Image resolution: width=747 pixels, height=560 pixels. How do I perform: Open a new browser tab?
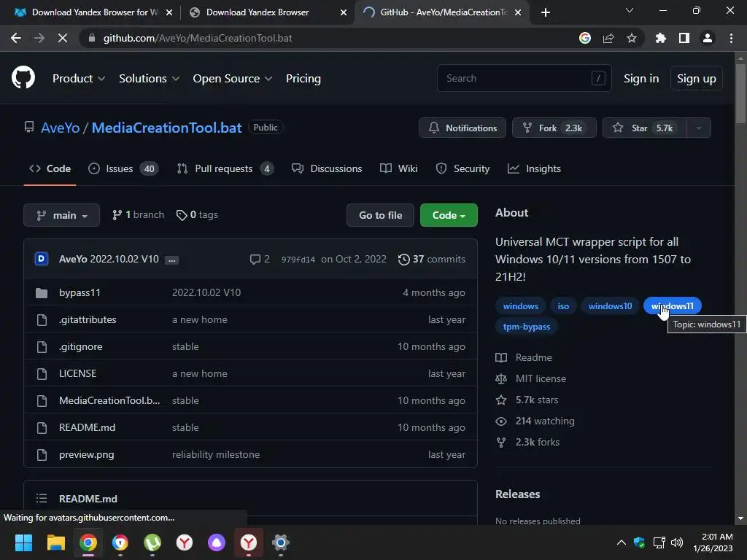click(546, 12)
